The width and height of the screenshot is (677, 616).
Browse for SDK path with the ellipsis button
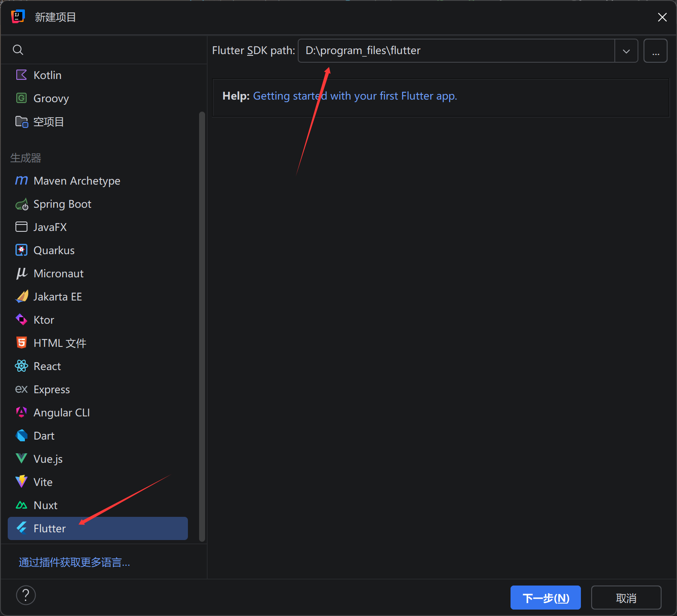tap(656, 51)
